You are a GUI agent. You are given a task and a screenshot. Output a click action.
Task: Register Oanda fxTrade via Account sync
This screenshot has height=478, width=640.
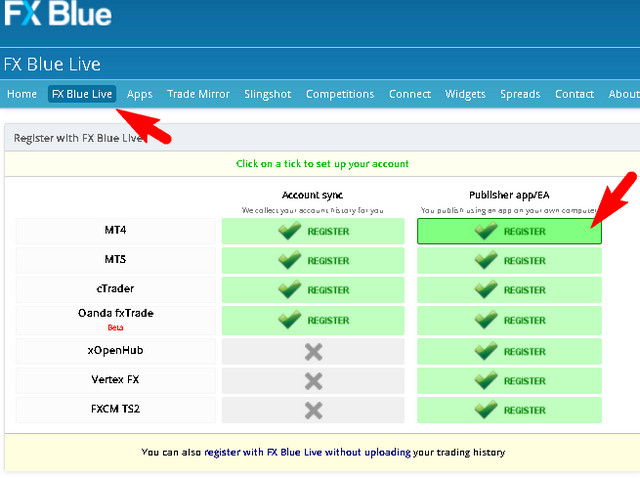[x=313, y=320]
